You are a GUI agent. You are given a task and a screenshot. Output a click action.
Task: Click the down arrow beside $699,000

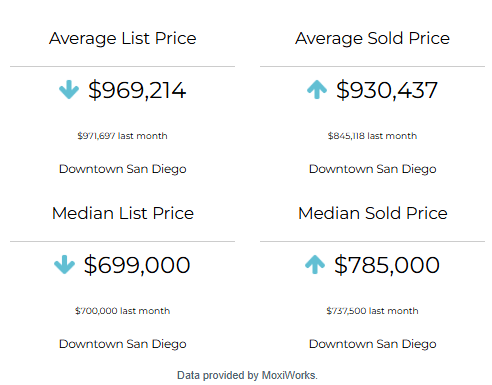[x=64, y=265]
